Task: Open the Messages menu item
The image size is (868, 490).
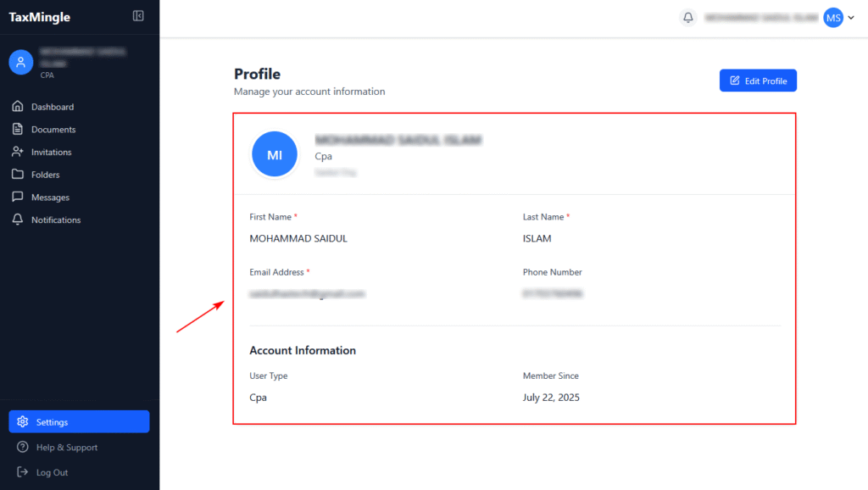Action: pyautogui.click(x=50, y=198)
